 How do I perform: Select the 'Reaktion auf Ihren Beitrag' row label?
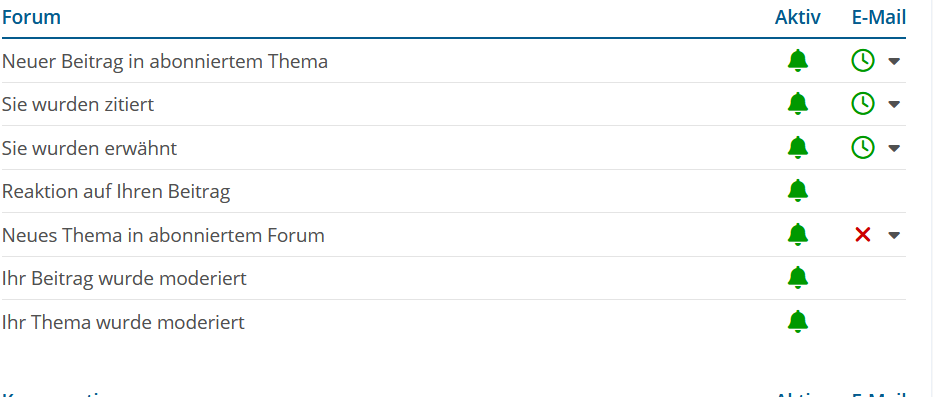[x=116, y=191]
